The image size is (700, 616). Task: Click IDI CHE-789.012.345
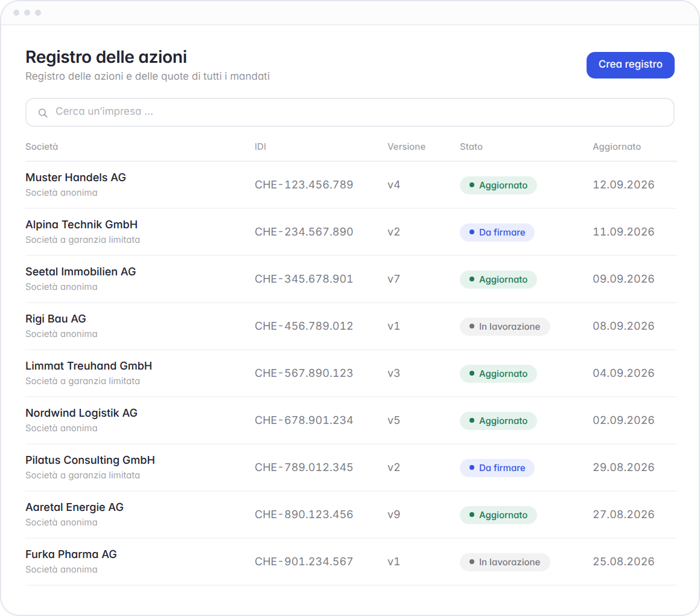[x=304, y=467]
